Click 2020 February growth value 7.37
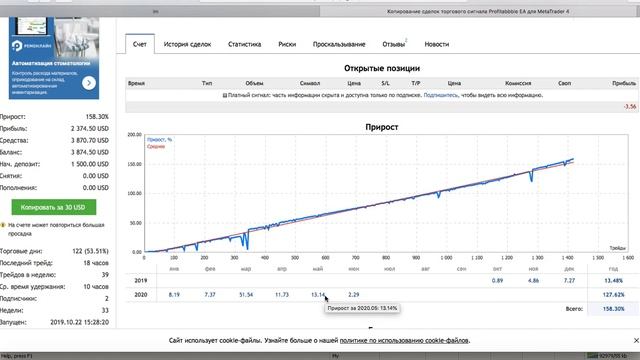640x360 pixels. click(210, 295)
